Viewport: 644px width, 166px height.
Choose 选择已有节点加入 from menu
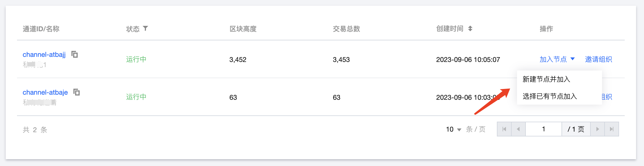550,96
